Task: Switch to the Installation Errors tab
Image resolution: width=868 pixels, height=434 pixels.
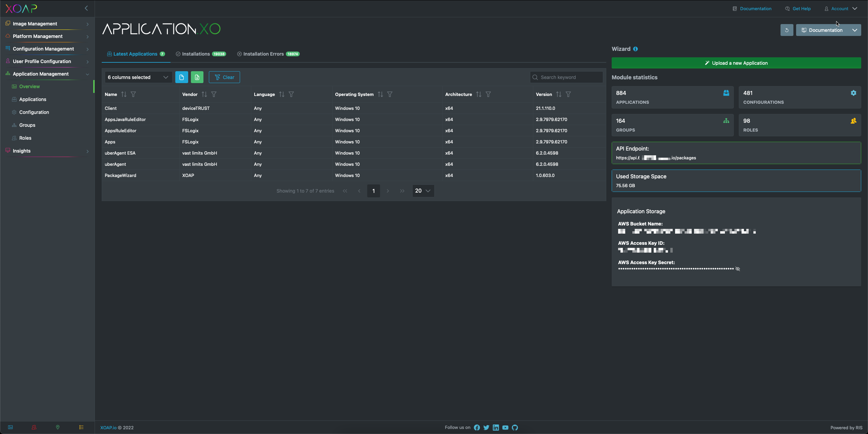Action: (x=268, y=54)
